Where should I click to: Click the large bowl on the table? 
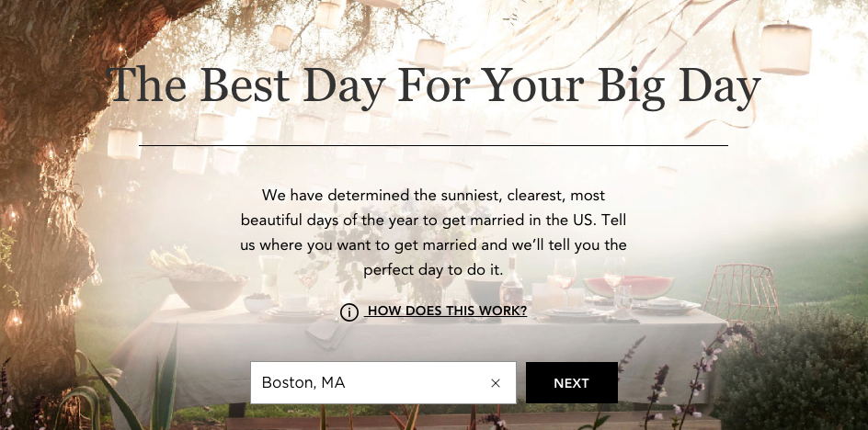pyautogui.click(x=209, y=293)
